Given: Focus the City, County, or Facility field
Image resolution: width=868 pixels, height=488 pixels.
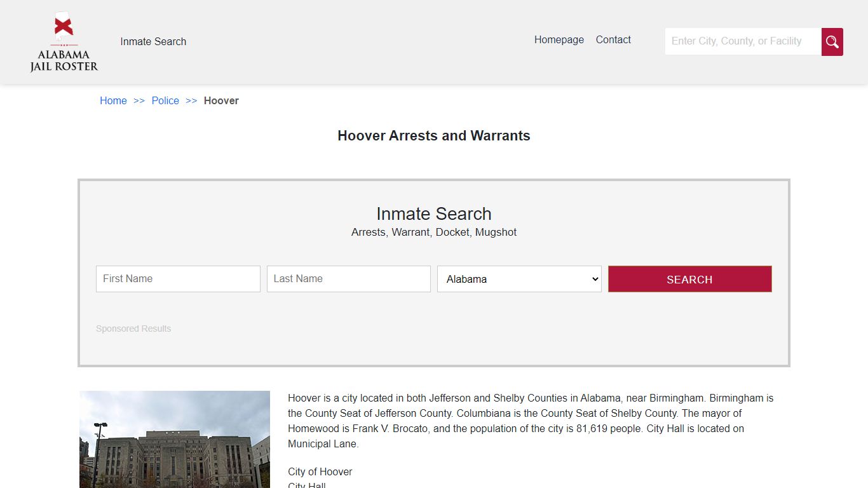Looking at the screenshot, I should pyautogui.click(x=743, y=41).
